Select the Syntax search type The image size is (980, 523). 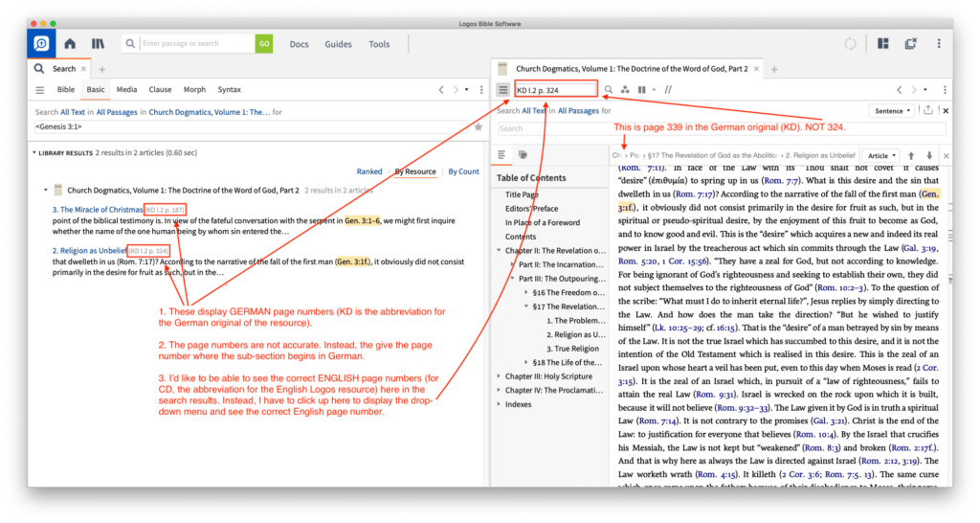click(229, 89)
